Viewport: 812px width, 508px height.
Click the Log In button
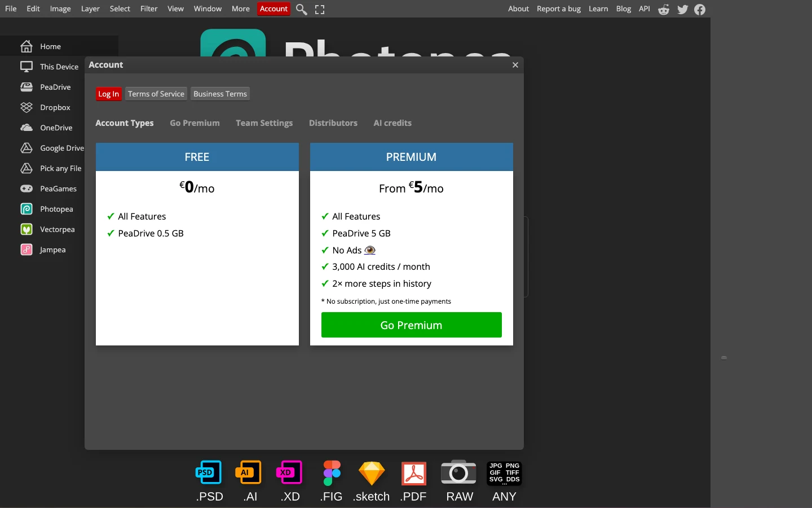108,94
